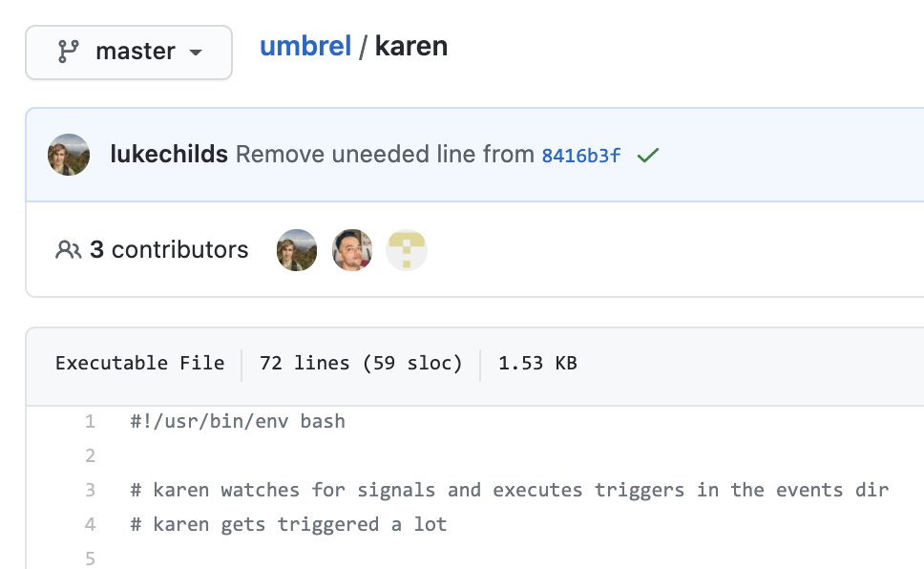This screenshot has width=924, height=569.
Task: Open commit hash 8416b3f
Action: point(581,156)
